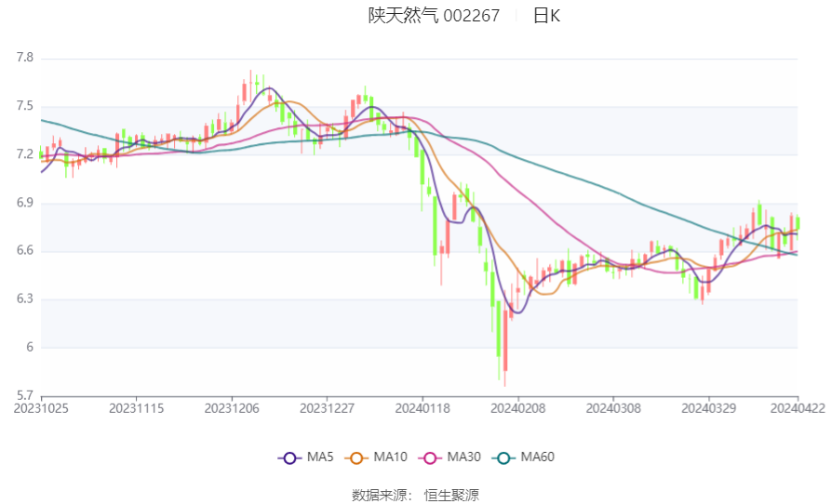Click the teal MA60 legend circle marker
Screen dimensions: 831x504
coord(503,458)
